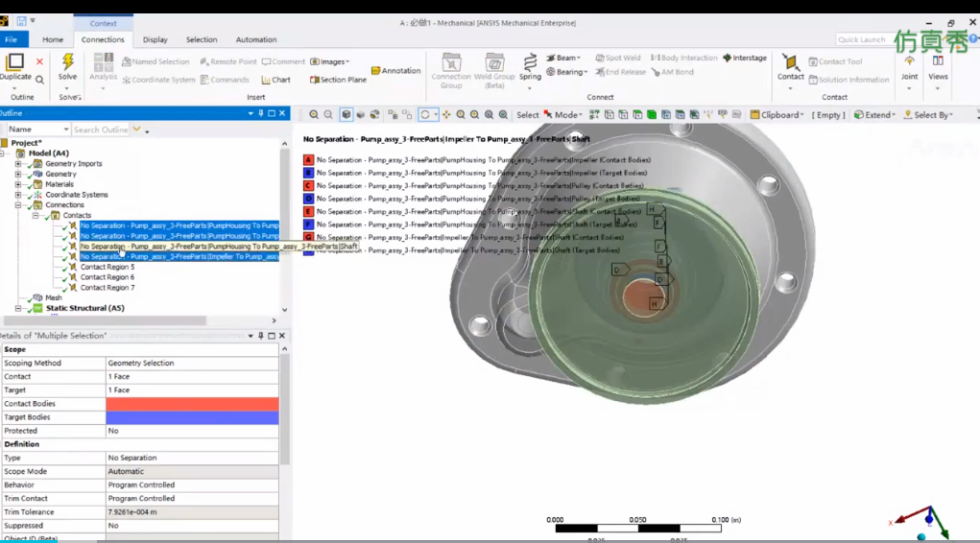Click the Context tab header
The width and height of the screenshot is (980, 543).
[103, 23]
